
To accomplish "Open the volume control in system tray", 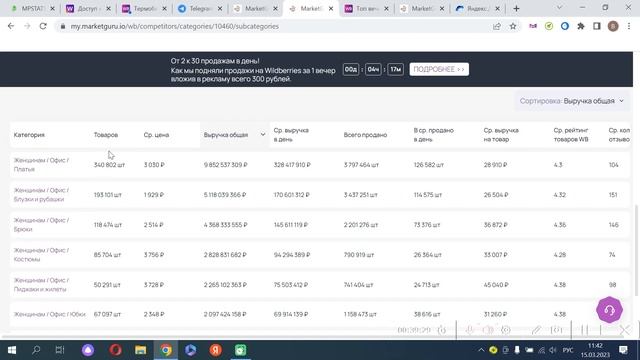I will (x=553, y=350).
